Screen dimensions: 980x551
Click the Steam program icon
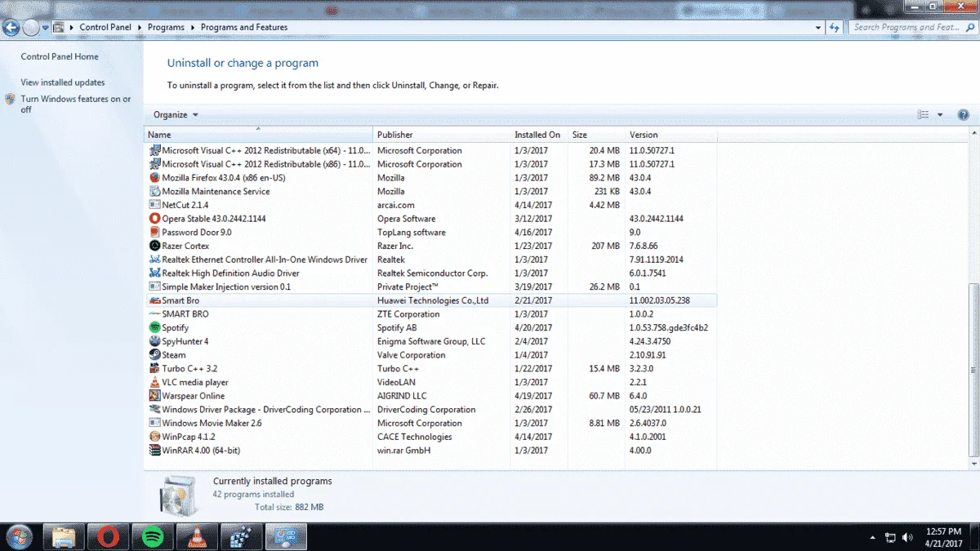[155, 355]
